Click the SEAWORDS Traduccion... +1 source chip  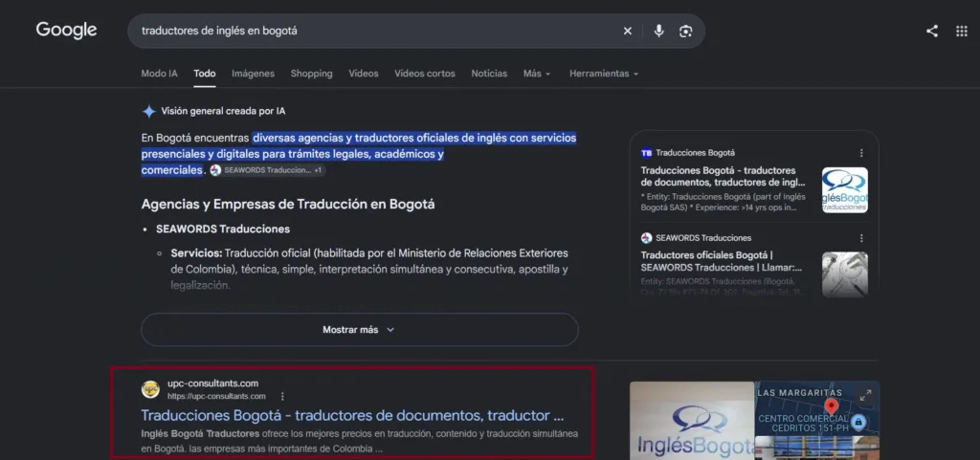(268, 170)
